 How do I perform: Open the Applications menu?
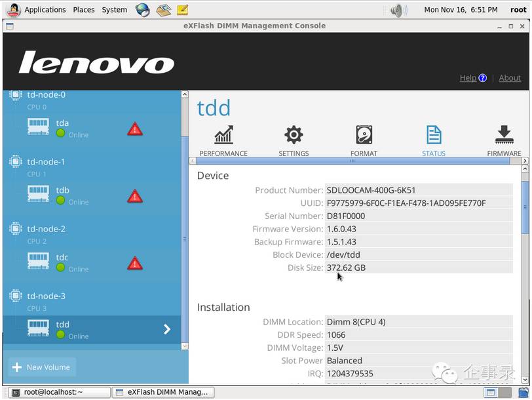point(45,10)
